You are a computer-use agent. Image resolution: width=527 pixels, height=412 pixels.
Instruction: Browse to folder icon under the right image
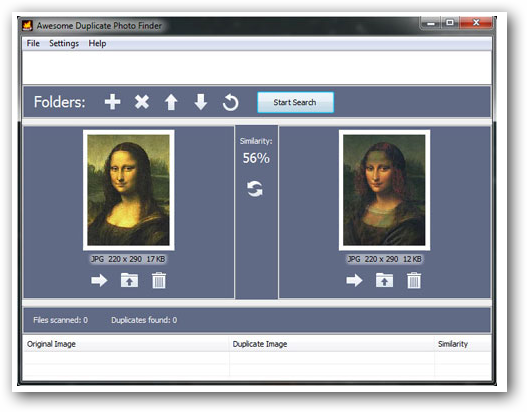click(x=384, y=280)
